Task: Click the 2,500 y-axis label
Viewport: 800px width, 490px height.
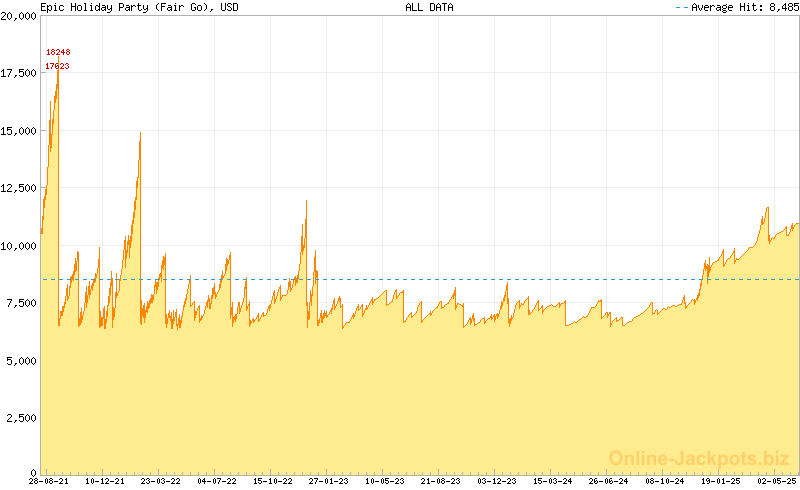Action: (22, 417)
